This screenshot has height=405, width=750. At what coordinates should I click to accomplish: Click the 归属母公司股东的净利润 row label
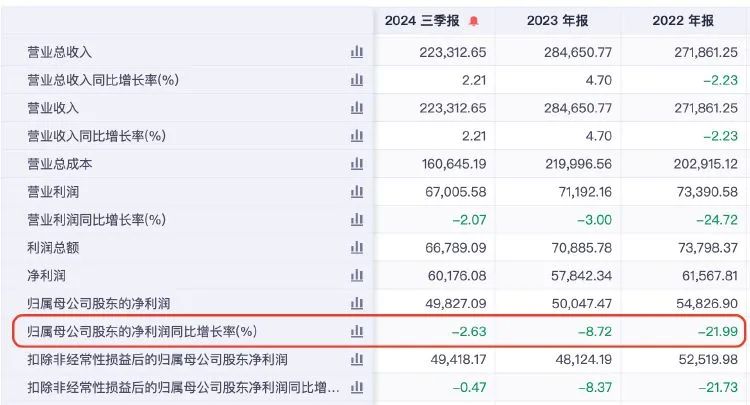pyautogui.click(x=105, y=302)
